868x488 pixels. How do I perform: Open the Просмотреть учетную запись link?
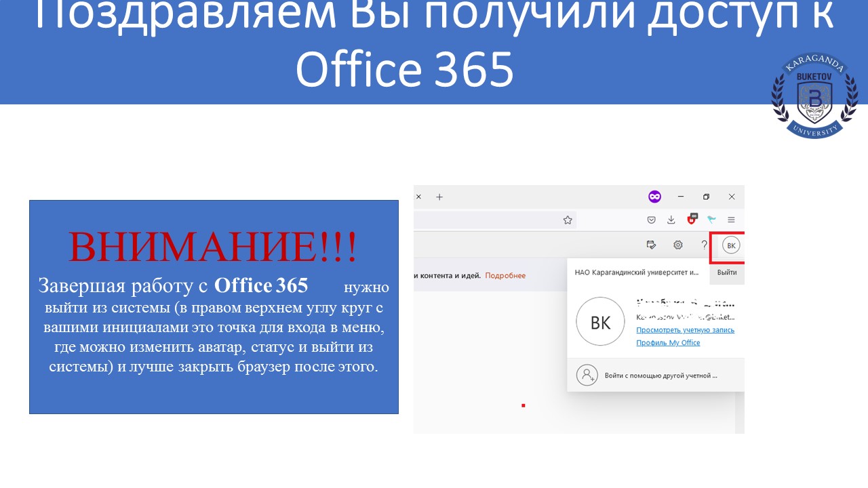pos(685,330)
